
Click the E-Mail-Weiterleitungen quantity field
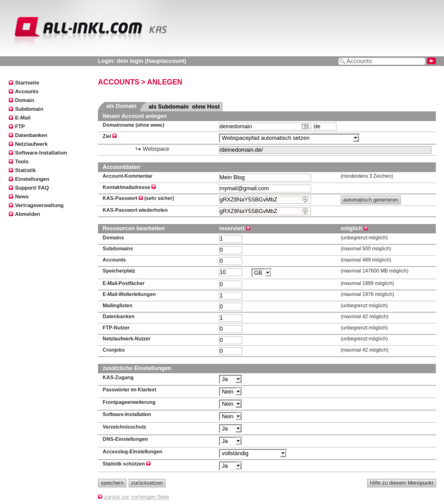point(230,295)
